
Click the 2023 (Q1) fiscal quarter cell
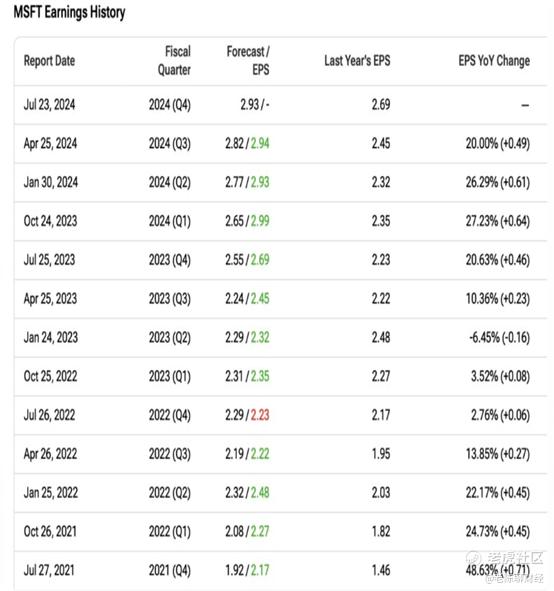(170, 376)
